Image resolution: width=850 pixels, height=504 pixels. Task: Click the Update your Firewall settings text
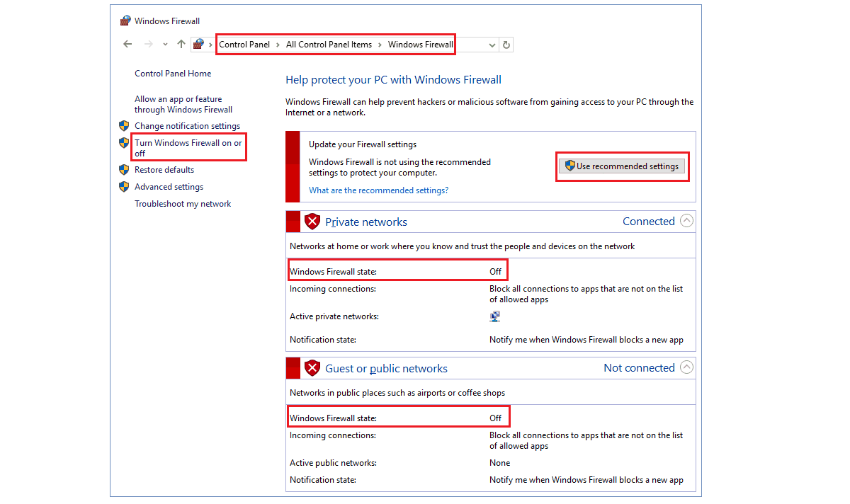[x=363, y=144]
